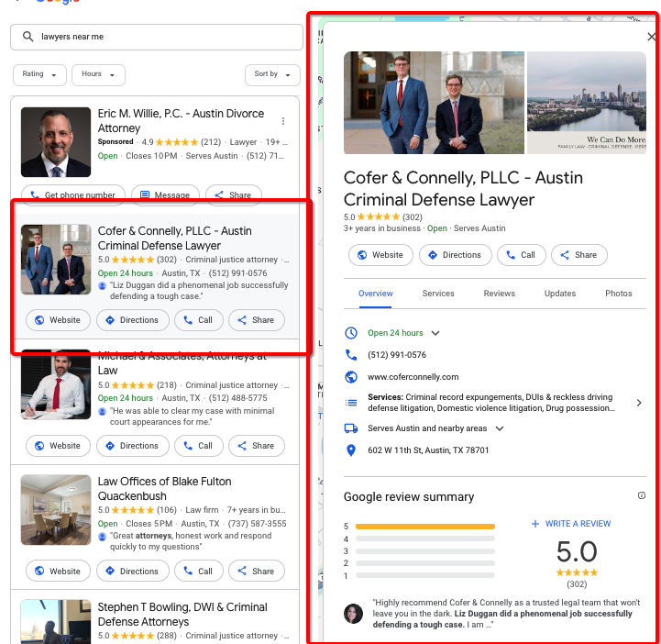Open the Rating filter dropdown
This screenshot has height=644, width=661.
(39, 74)
